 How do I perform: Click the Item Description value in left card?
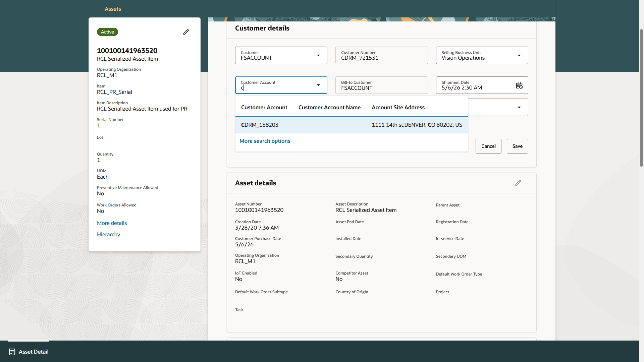[142, 109]
